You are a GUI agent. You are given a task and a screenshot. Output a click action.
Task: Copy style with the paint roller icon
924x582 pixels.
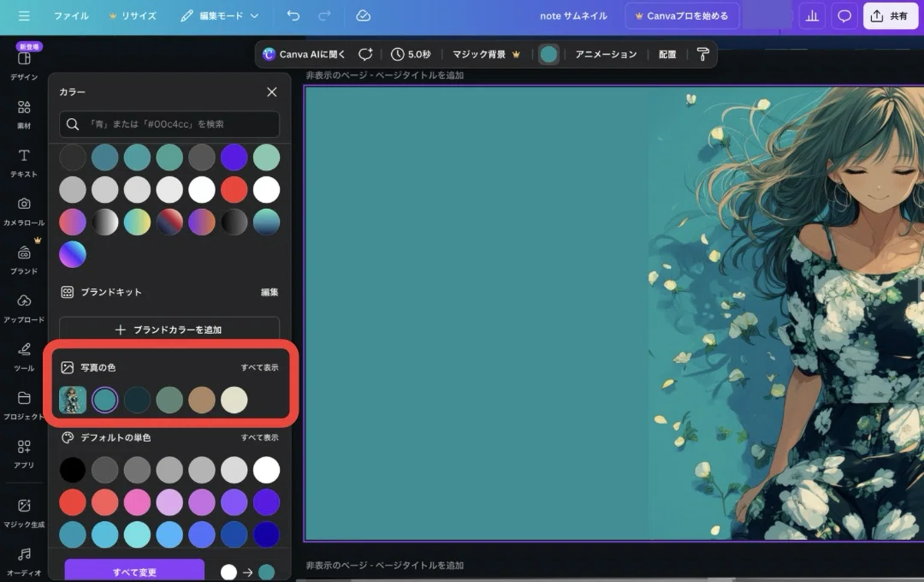click(702, 54)
